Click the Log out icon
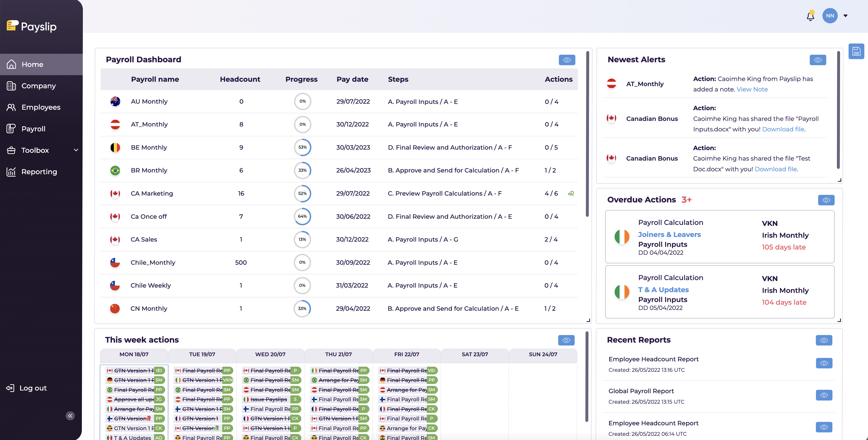Screen dimensions: 868x440 tap(10, 388)
